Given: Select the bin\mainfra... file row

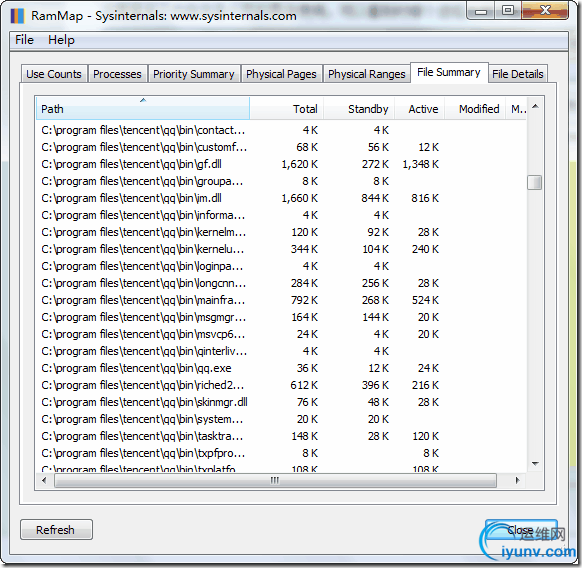Looking at the screenshot, I should [x=281, y=300].
